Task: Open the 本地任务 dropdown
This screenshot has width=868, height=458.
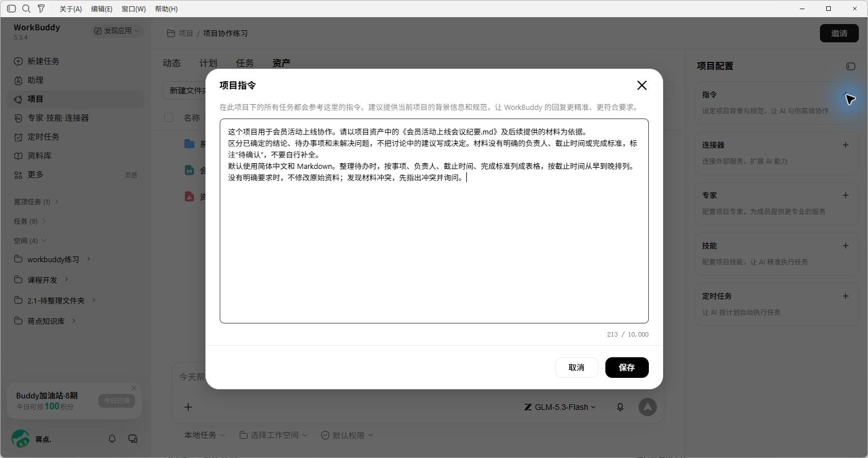Action: click(204, 435)
